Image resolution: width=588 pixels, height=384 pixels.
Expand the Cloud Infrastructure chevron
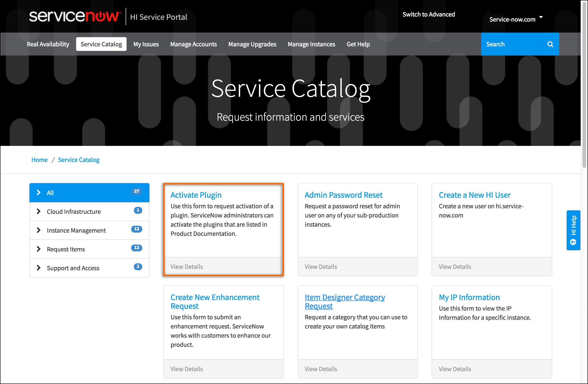pyautogui.click(x=38, y=211)
